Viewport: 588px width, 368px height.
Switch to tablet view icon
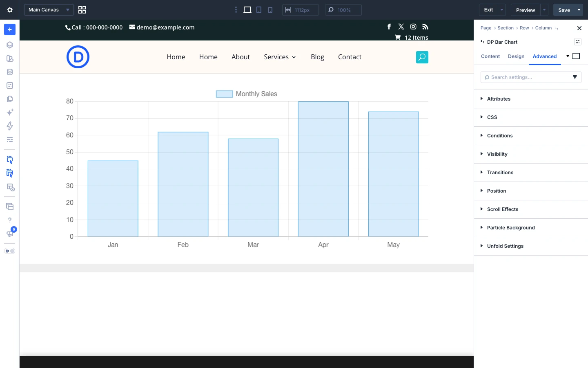coord(259,10)
